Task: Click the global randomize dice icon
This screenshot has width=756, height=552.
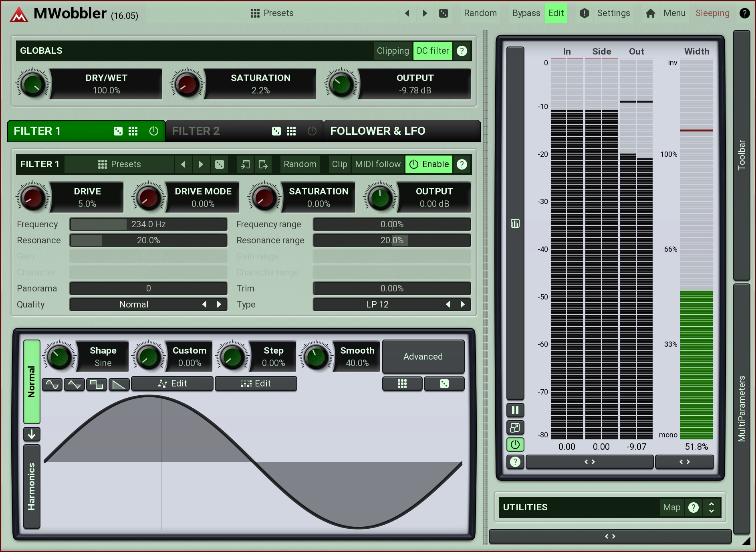Action: pyautogui.click(x=444, y=13)
